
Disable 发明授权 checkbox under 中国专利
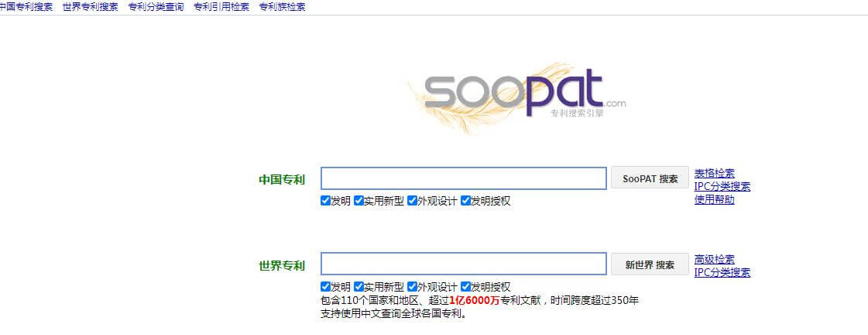[466, 201]
